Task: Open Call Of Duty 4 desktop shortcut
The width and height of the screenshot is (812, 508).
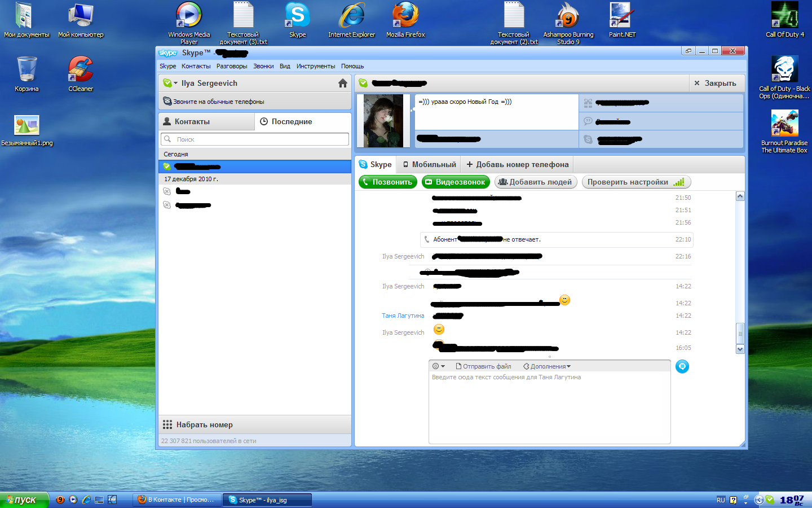Action: tap(785, 20)
